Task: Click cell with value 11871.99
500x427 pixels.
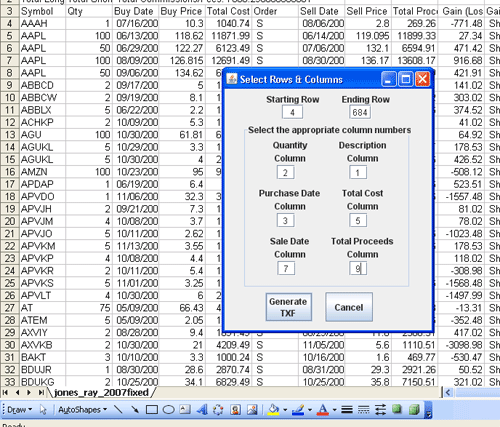Action: 228,36
